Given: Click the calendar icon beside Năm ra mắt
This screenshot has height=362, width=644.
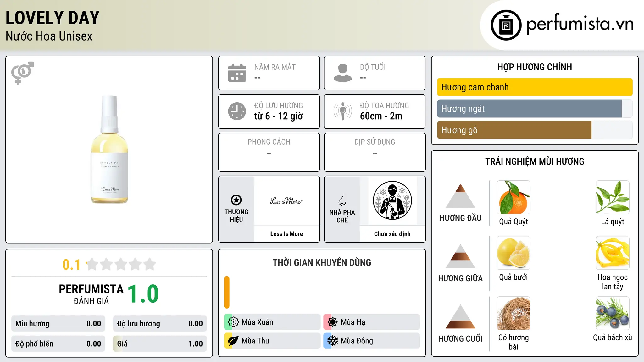Looking at the screenshot, I should point(237,73).
